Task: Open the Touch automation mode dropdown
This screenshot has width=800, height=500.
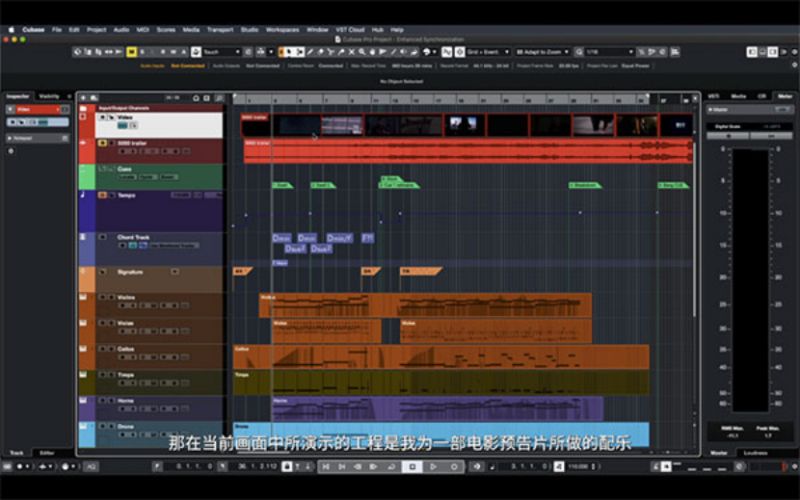Action: 224,51
